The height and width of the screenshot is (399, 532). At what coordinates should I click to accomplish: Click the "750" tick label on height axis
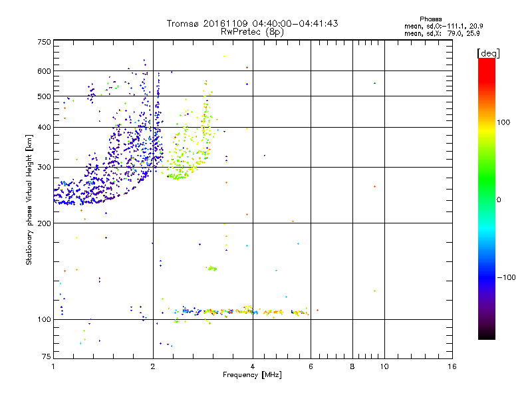click(x=44, y=42)
